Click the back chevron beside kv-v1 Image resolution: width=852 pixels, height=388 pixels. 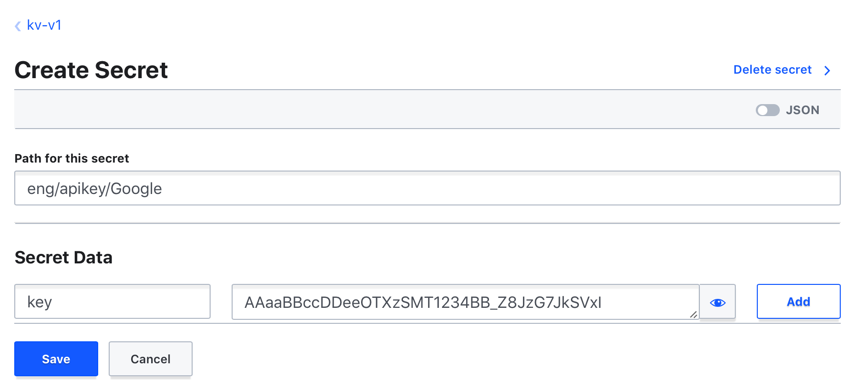18,26
